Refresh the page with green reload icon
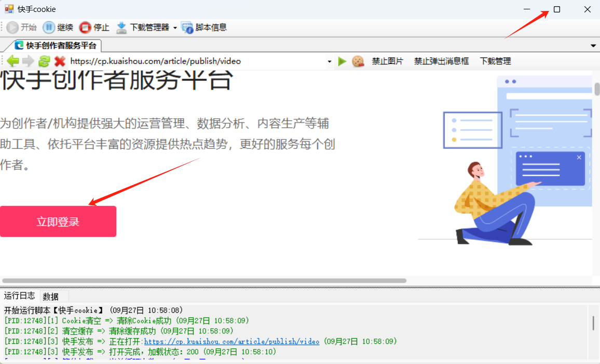The width and height of the screenshot is (600, 364). click(x=44, y=61)
